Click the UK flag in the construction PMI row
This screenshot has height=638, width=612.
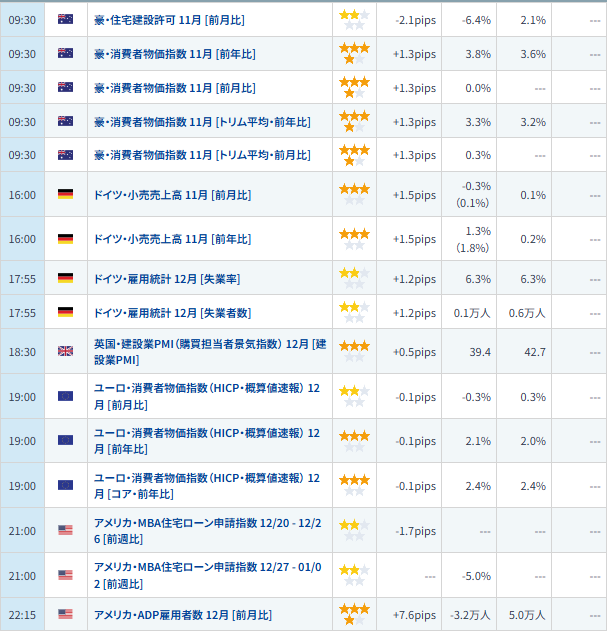tap(65, 352)
